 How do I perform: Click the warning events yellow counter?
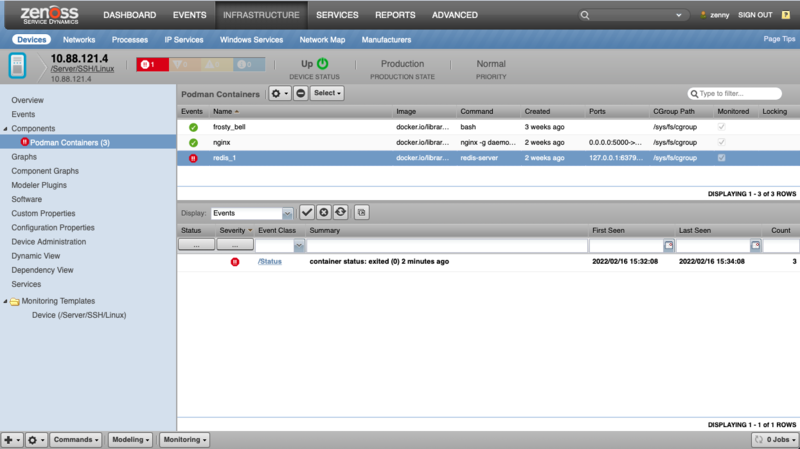click(x=217, y=64)
